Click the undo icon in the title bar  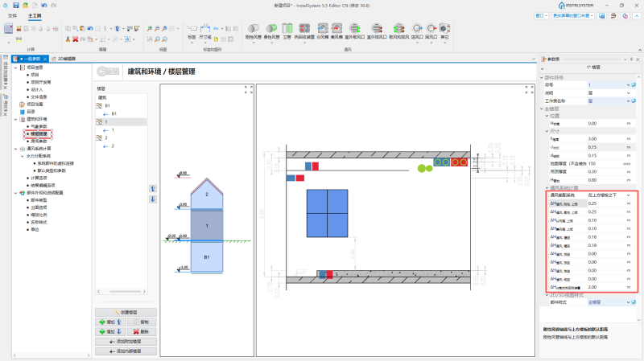[x=44, y=6]
